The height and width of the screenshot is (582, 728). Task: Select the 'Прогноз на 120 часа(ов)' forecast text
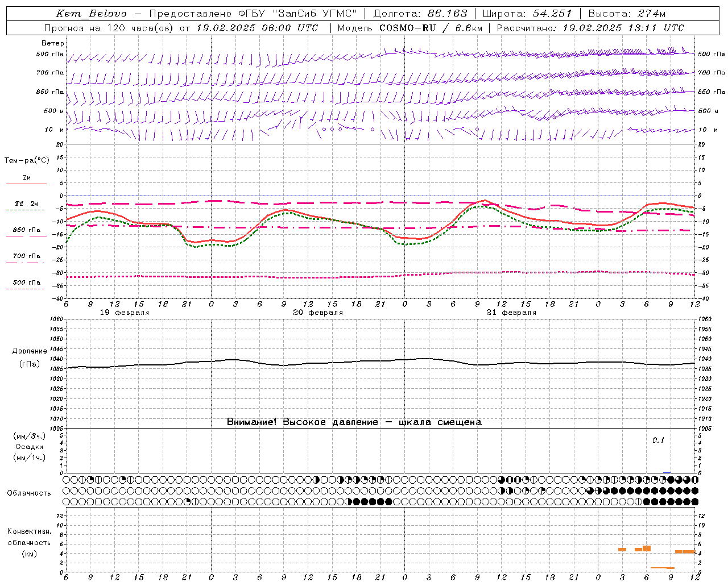tap(109, 28)
